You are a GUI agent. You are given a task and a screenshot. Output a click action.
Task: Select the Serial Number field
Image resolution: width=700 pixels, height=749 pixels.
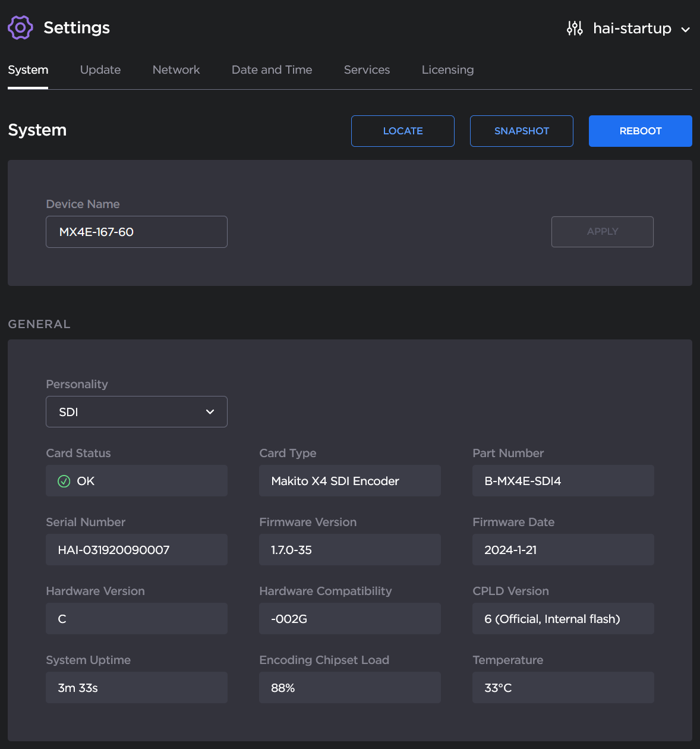tap(136, 550)
